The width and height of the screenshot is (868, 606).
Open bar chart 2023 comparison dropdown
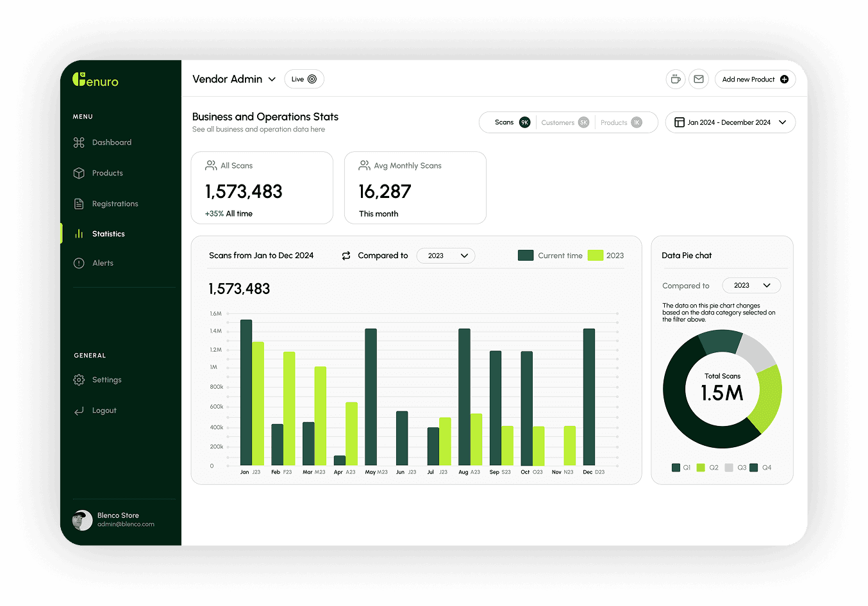pos(446,256)
